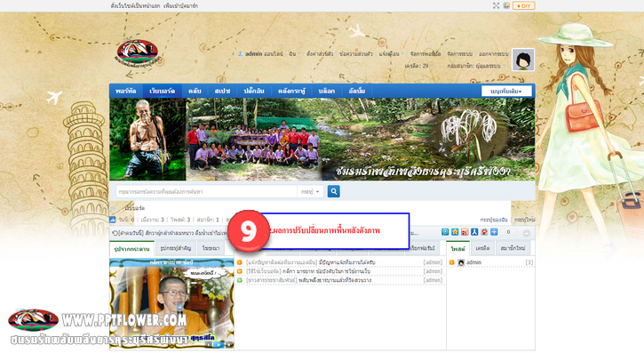This screenshot has height=353, width=644.
Task: Click the site logo above the navigation bar
Action: 138,54
